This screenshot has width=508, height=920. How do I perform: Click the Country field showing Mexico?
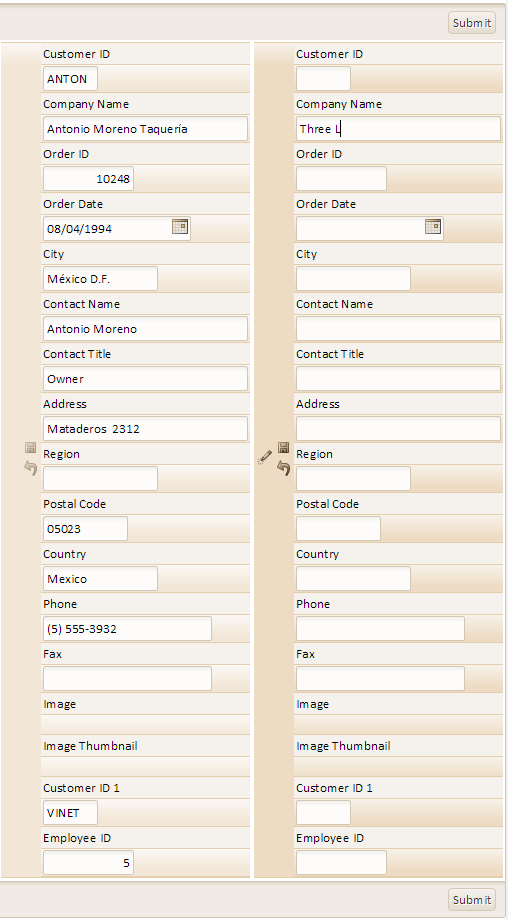point(100,579)
